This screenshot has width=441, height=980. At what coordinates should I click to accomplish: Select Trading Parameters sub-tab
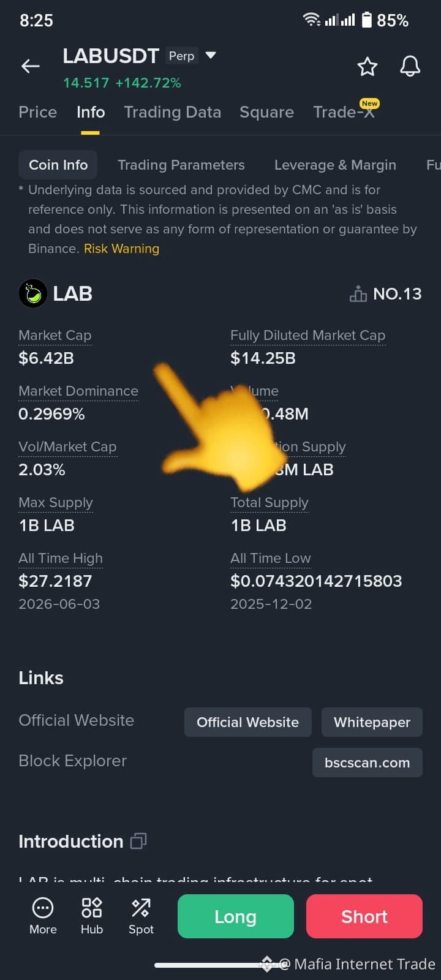point(181,165)
